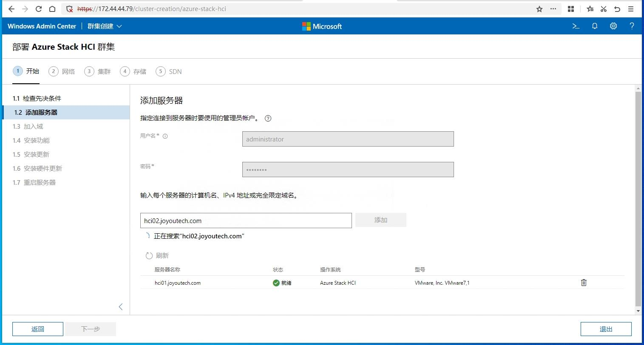The height and width of the screenshot is (345, 644).
Task: Click the Ready status for hci01
Action: pyautogui.click(x=282, y=283)
